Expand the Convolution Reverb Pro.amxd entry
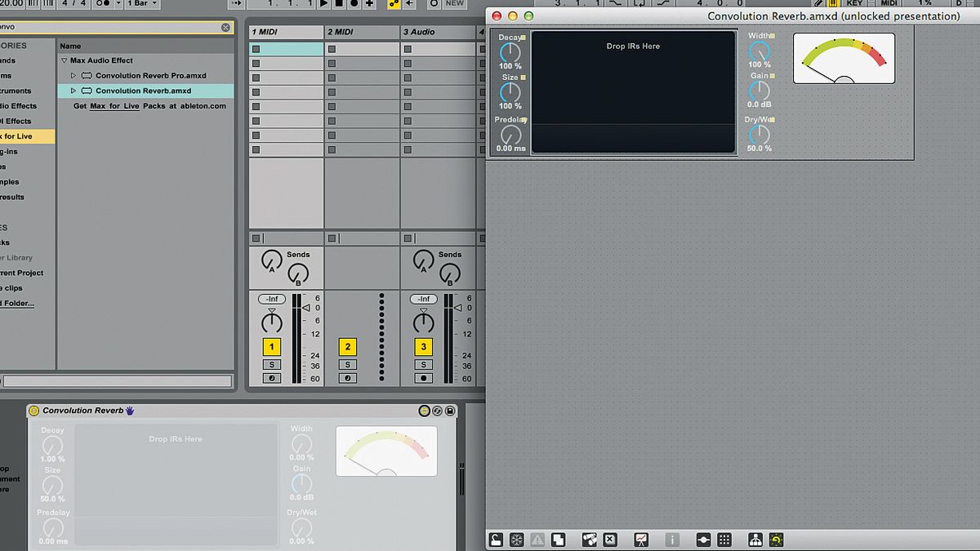980x551 pixels. [x=73, y=75]
